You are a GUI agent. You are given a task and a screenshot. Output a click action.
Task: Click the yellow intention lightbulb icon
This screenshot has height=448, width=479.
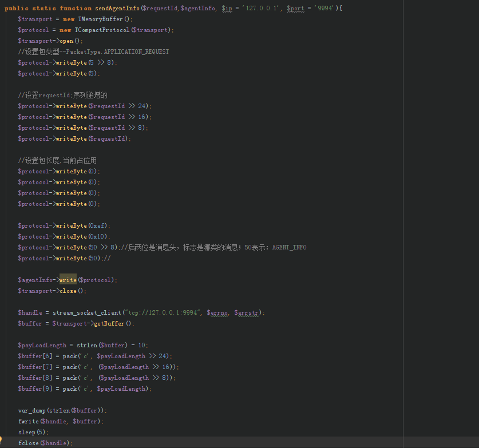tap(2, 439)
